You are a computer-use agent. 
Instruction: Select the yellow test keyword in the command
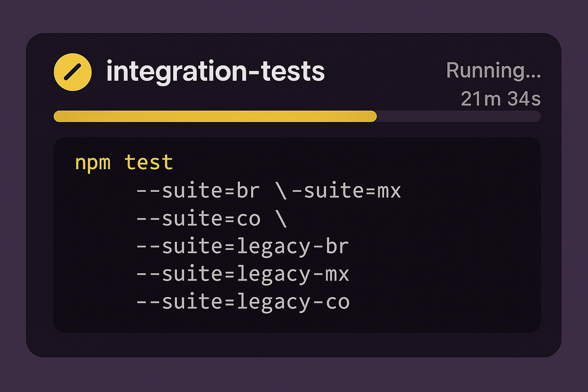[x=149, y=162]
